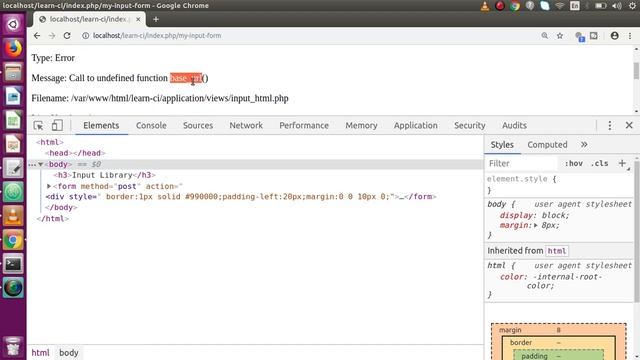
Task: Show more sidebar tabs via double chevron
Action: point(584,145)
